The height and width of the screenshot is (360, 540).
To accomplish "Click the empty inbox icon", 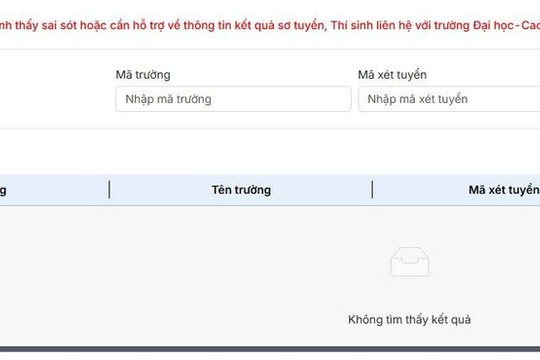I will click(x=410, y=262).
